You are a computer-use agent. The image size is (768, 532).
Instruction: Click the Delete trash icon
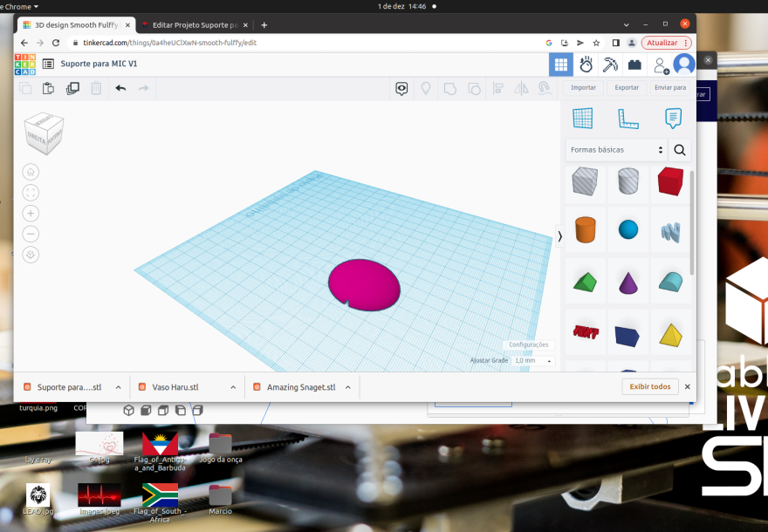(96, 88)
